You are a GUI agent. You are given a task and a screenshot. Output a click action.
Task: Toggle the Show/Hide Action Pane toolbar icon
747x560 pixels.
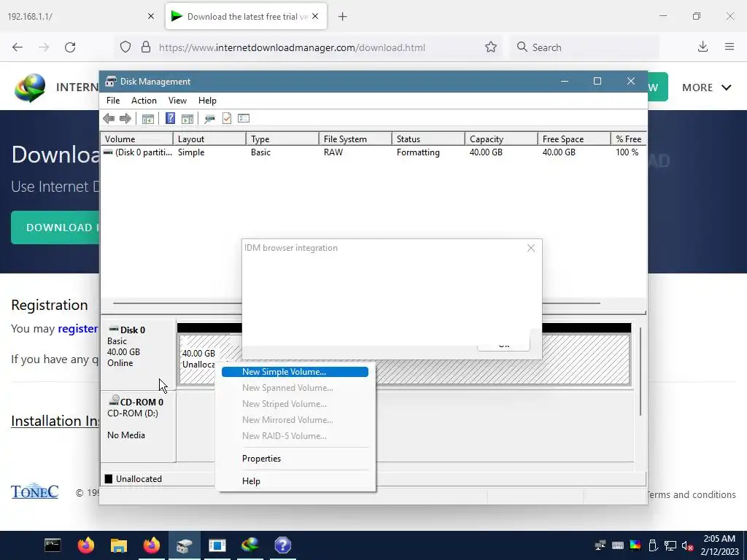(187, 119)
